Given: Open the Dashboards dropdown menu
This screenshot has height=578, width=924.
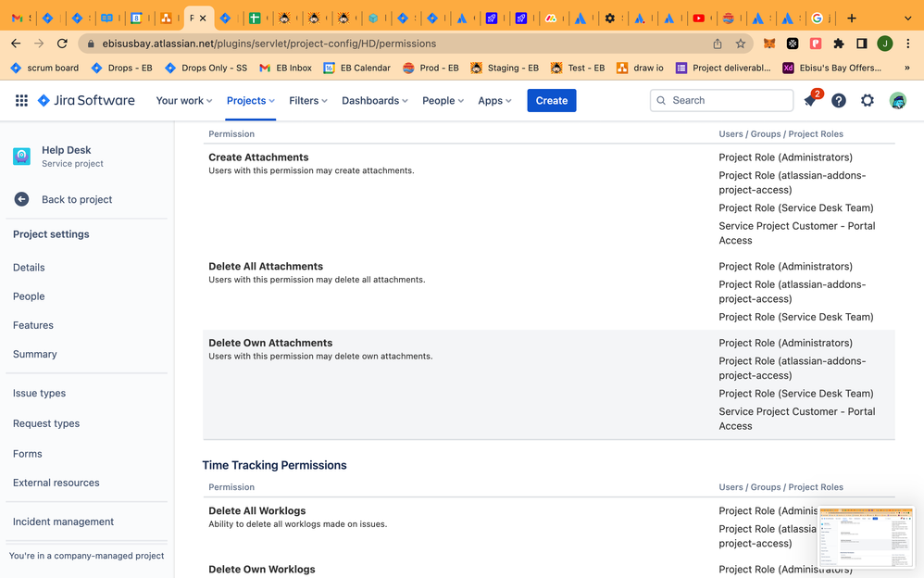Looking at the screenshot, I should pos(375,100).
